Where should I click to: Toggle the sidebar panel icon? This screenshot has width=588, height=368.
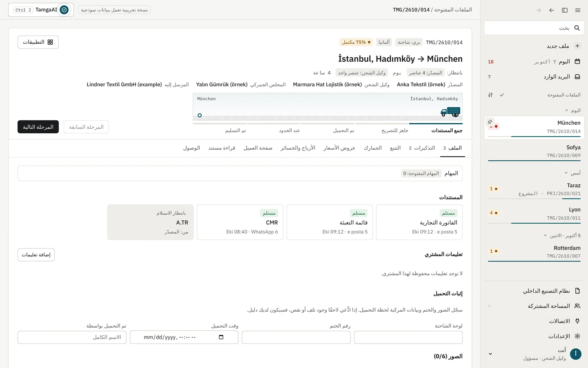point(565,10)
